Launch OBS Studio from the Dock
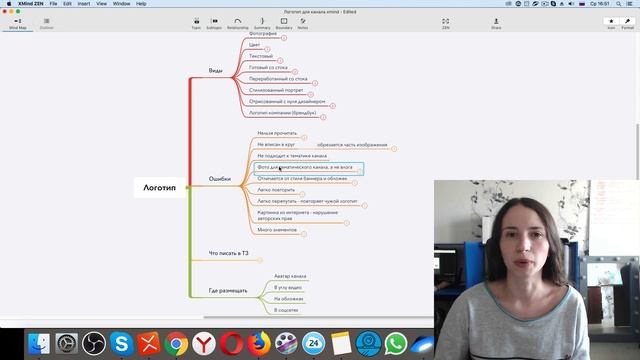Screen dimensions: 640x360 (x=94, y=344)
